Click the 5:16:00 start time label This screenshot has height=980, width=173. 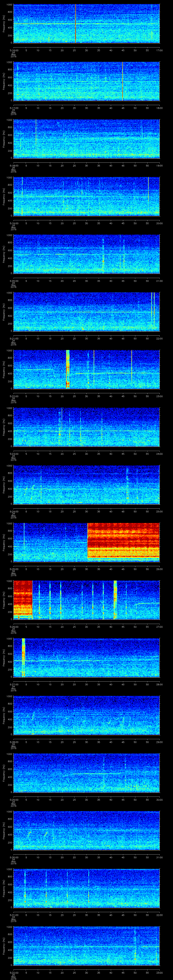tap(14, 50)
